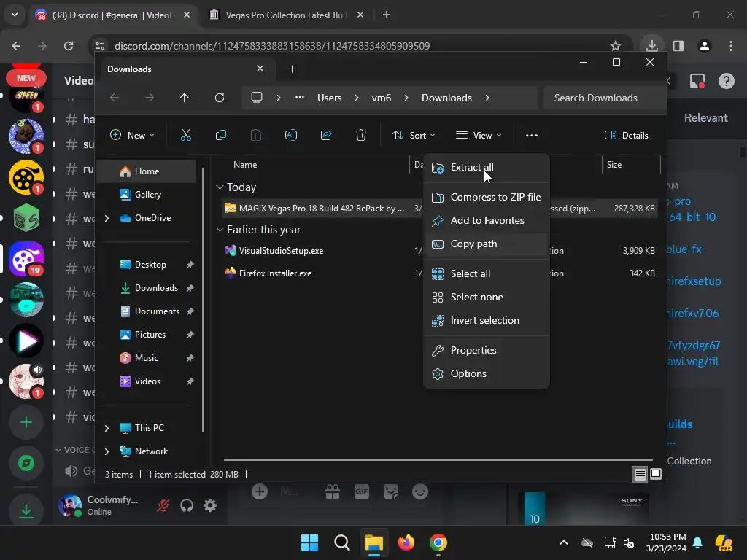Refresh the Downloads folder view

[219, 98]
